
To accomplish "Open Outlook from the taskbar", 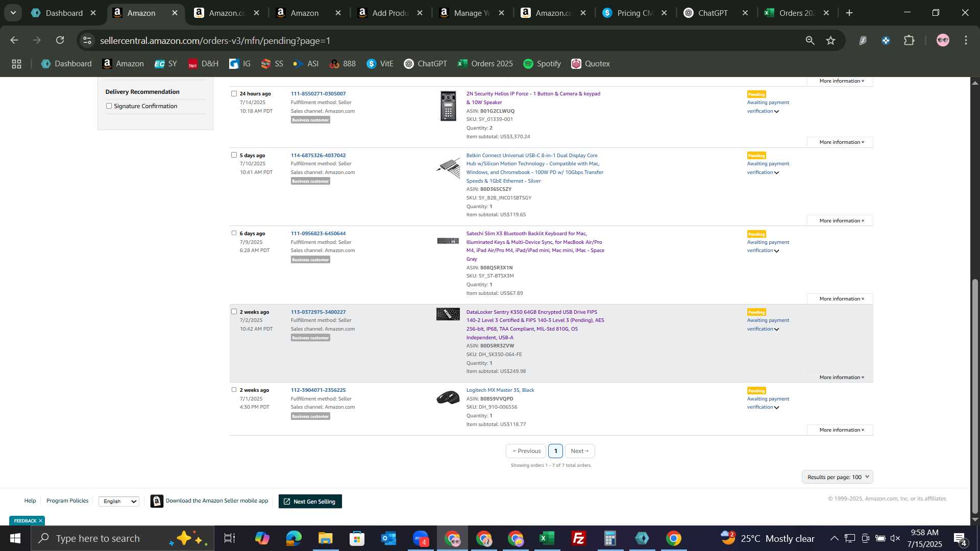I will click(x=388, y=538).
